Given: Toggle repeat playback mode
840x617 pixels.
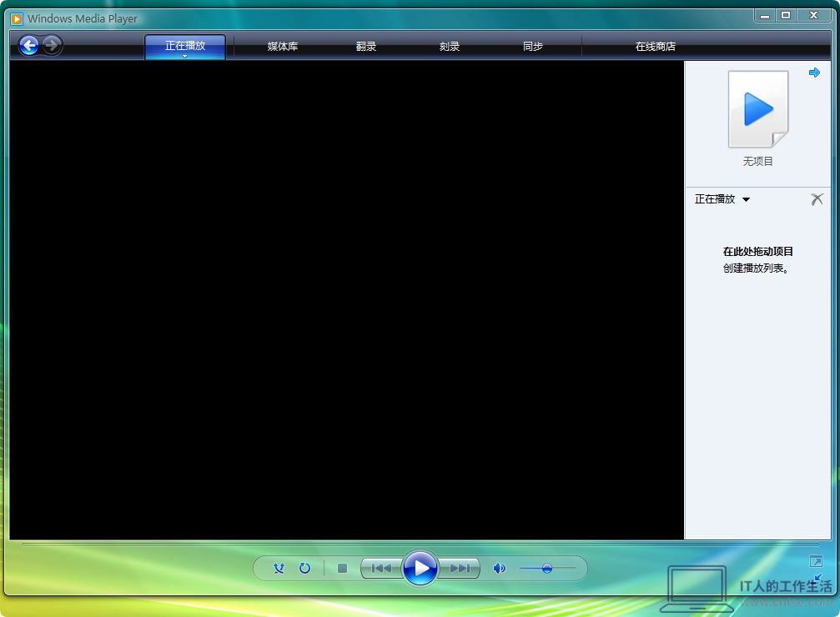Looking at the screenshot, I should click(304, 569).
